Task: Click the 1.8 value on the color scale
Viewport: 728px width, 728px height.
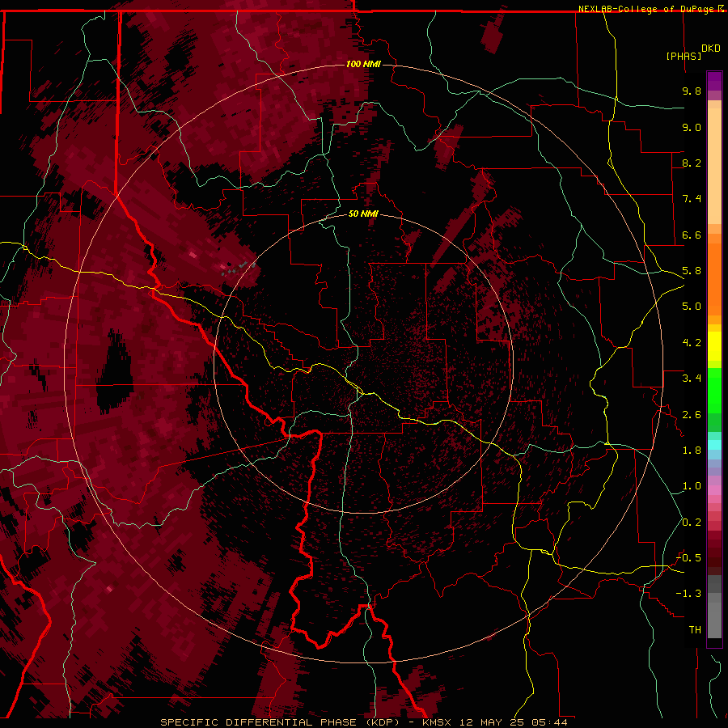Action: coord(692,451)
